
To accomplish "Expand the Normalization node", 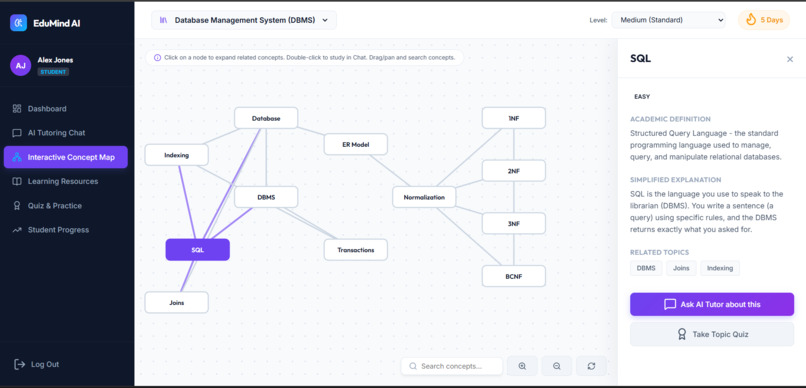I will pyautogui.click(x=424, y=197).
